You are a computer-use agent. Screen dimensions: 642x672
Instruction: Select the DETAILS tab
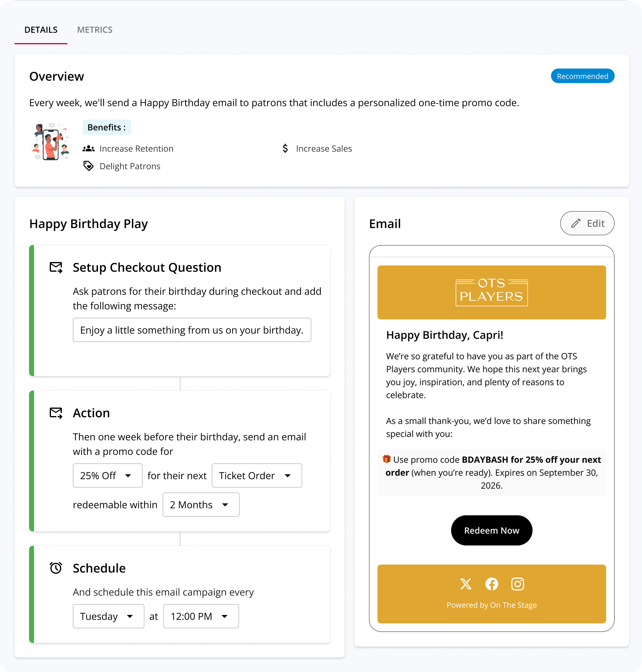pyautogui.click(x=41, y=30)
